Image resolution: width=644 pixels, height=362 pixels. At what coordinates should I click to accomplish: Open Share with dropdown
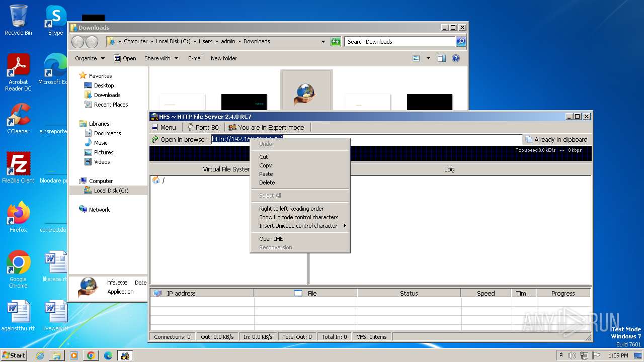pyautogui.click(x=161, y=58)
